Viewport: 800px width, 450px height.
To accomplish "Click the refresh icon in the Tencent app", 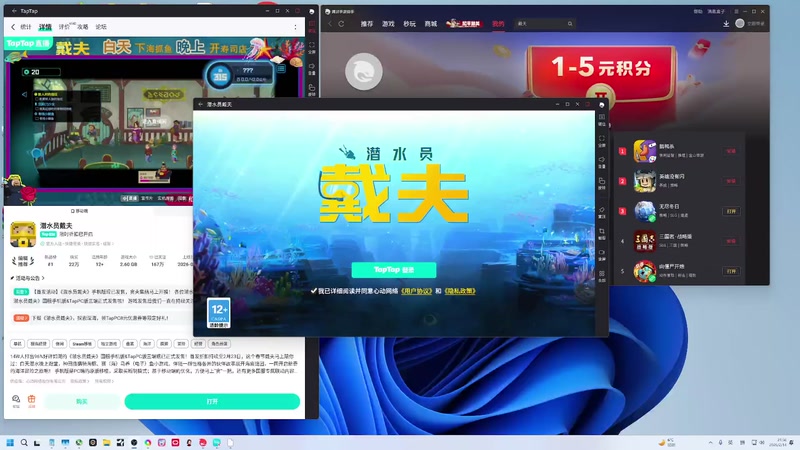I will tap(341, 23).
